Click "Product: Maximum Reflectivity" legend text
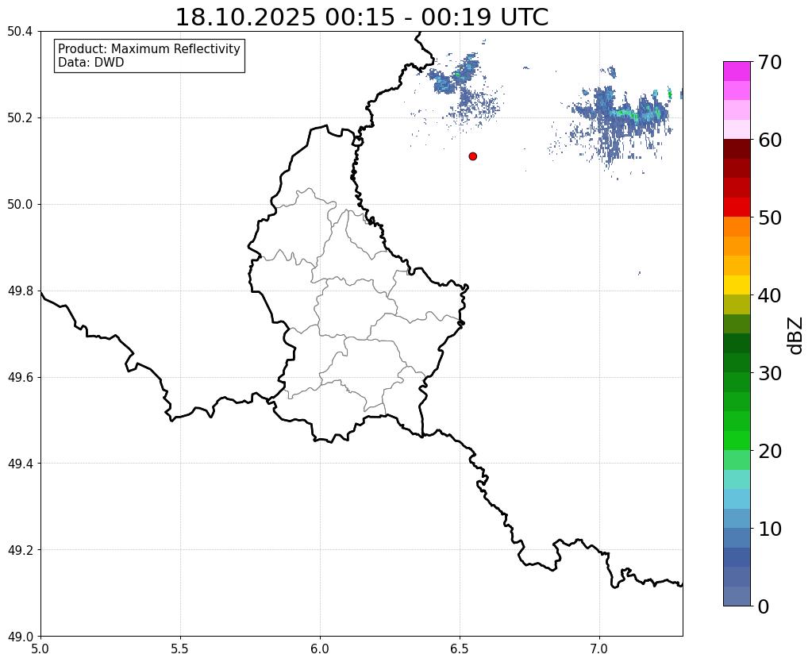The height and width of the screenshot is (662, 812). point(149,48)
